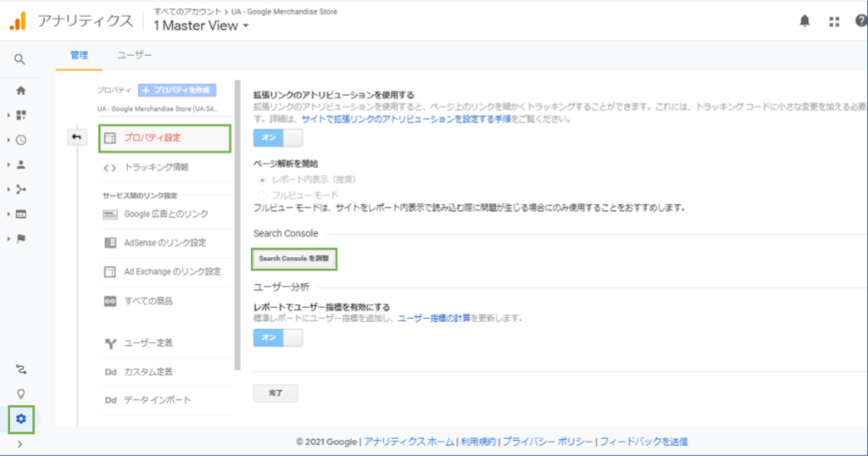Click the search magnifier in sidebar
The image size is (868, 456).
(19, 59)
